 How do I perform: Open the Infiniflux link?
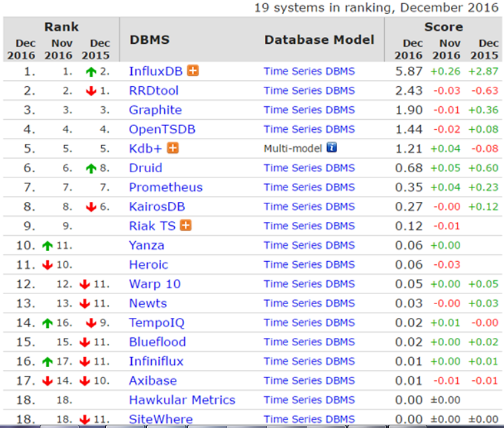pos(156,361)
